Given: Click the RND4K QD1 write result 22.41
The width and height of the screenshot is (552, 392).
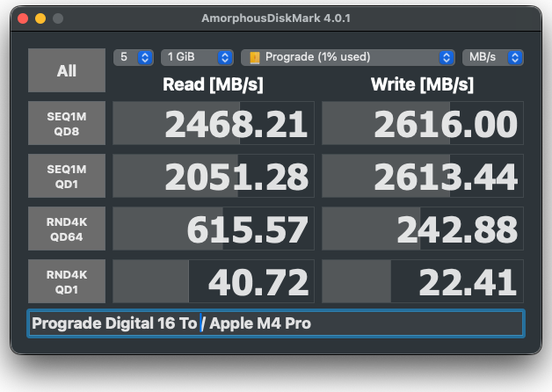Looking at the screenshot, I should tap(423, 281).
